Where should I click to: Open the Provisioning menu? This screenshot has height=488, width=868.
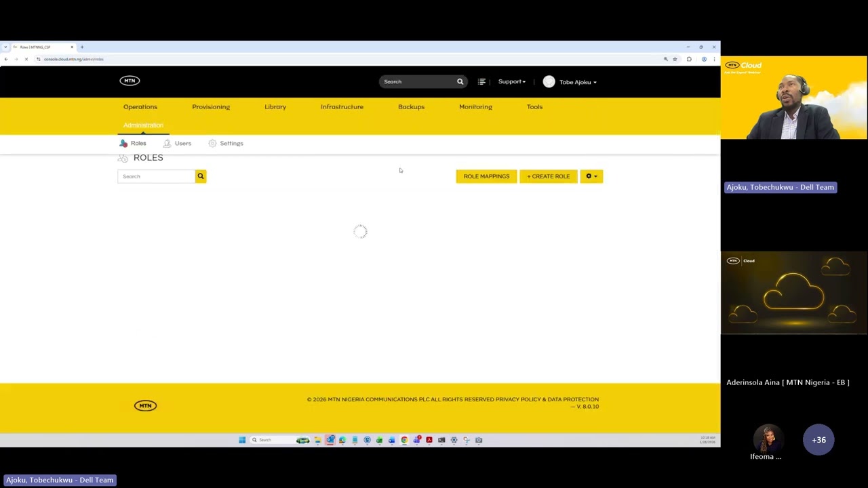(x=211, y=106)
